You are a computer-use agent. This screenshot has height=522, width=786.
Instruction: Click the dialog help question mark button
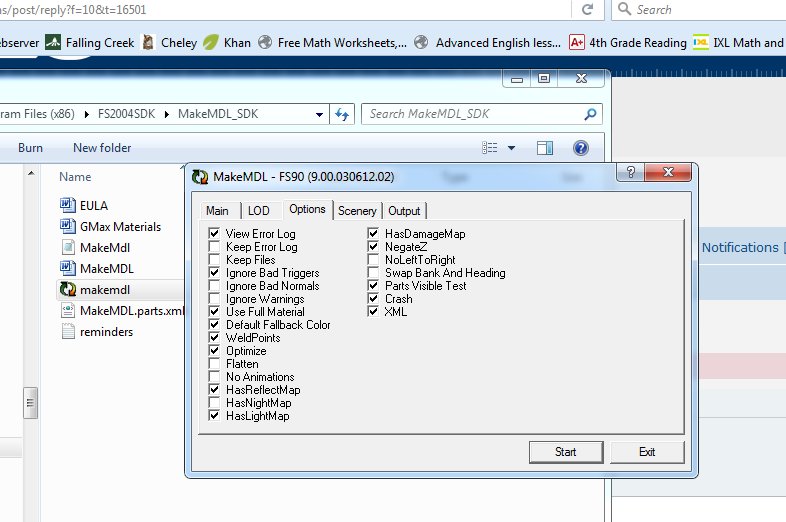[x=631, y=172]
